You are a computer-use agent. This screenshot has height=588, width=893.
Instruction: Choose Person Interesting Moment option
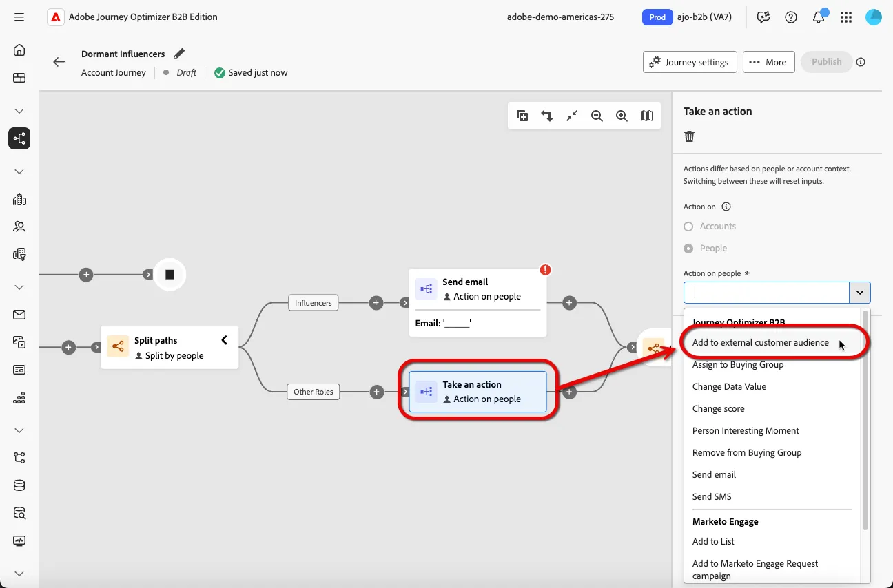tap(746, 431)
